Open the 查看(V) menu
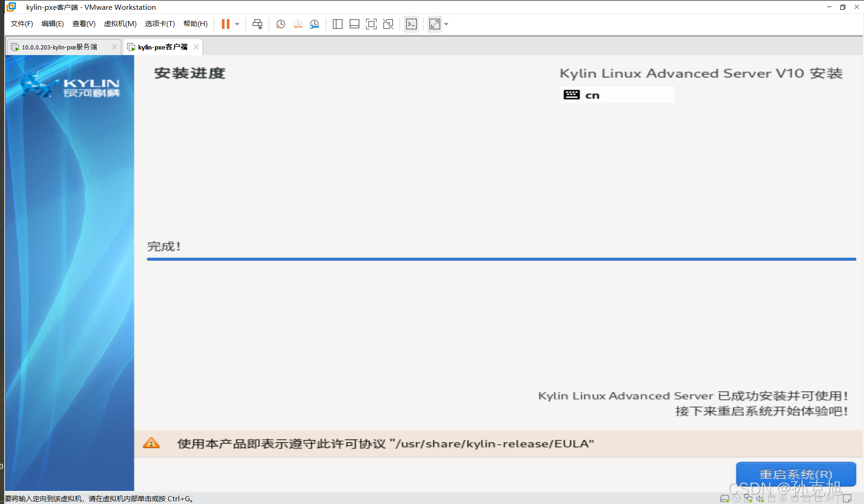The image size is (864, 504). pos(84,24)
